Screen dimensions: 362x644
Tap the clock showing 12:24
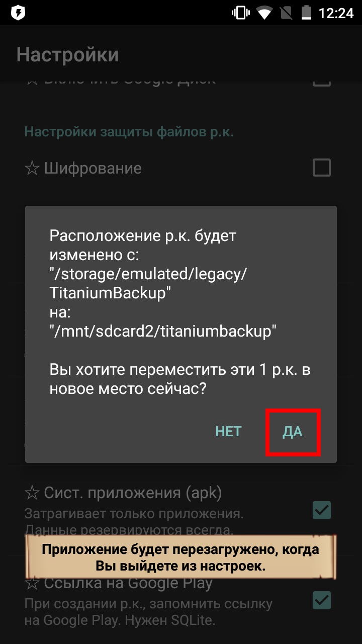coord(336,13)
